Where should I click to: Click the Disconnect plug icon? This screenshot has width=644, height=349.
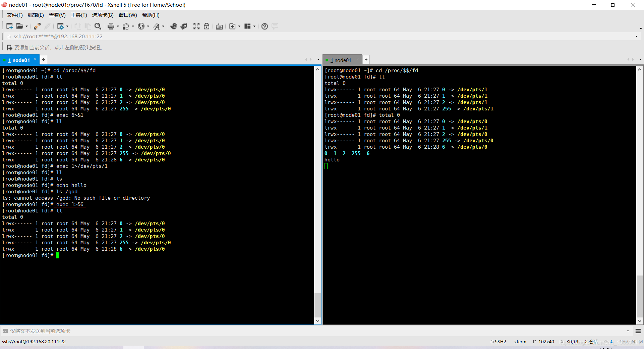48,26
